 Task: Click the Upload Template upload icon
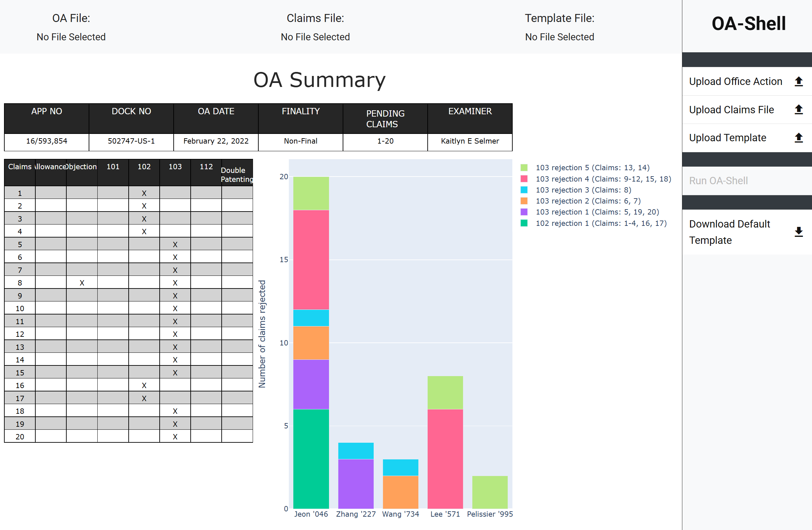798,138
